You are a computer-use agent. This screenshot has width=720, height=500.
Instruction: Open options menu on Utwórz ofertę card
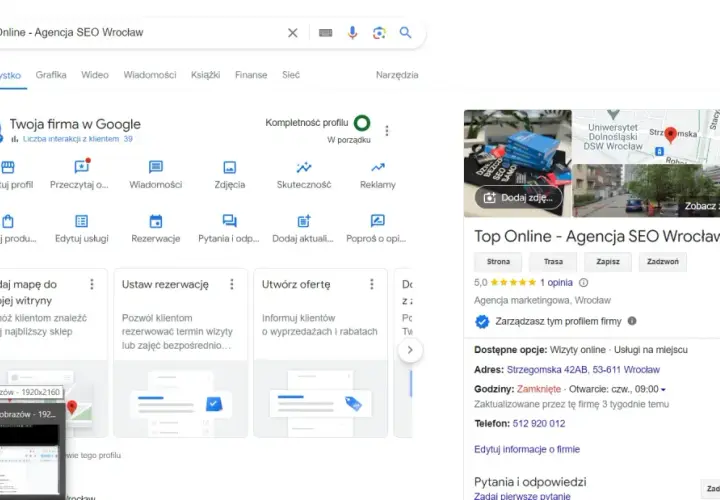(x=372, y=284)
